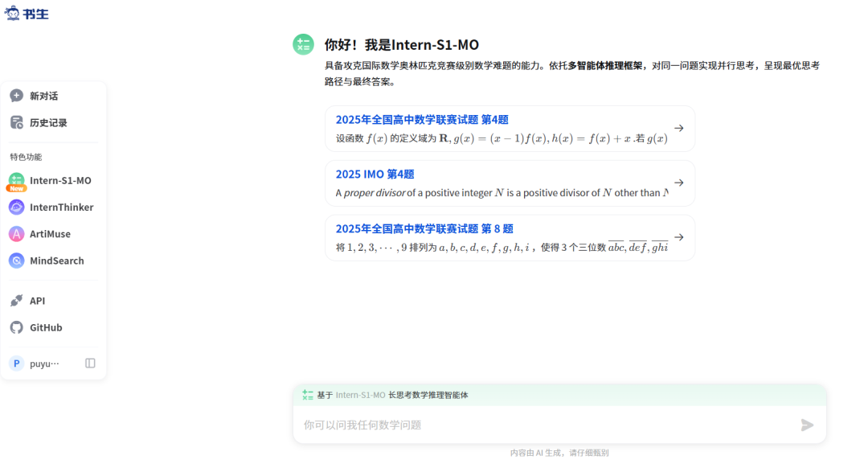Click bold 多智能体推理框架 text
This screenshot has height=460, width=868.
(x=604, y=65)
